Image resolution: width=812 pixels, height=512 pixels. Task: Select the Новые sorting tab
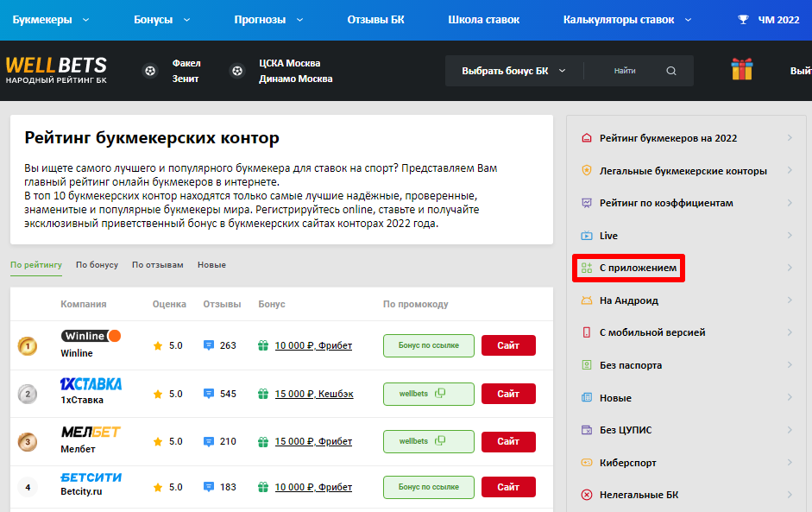(x=211, y=265)
